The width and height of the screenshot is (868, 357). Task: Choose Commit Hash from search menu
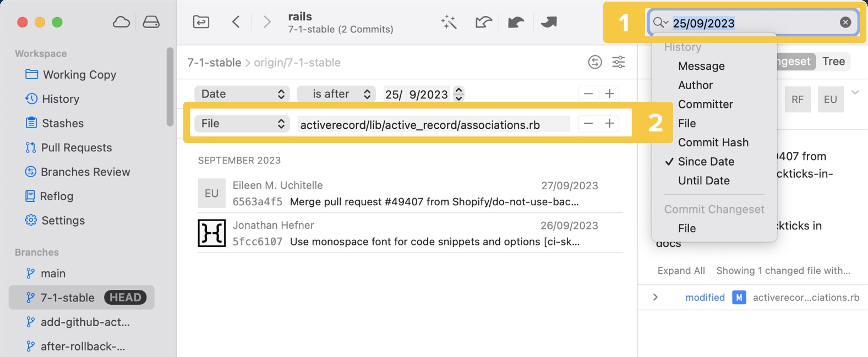[x=713, y=142]
